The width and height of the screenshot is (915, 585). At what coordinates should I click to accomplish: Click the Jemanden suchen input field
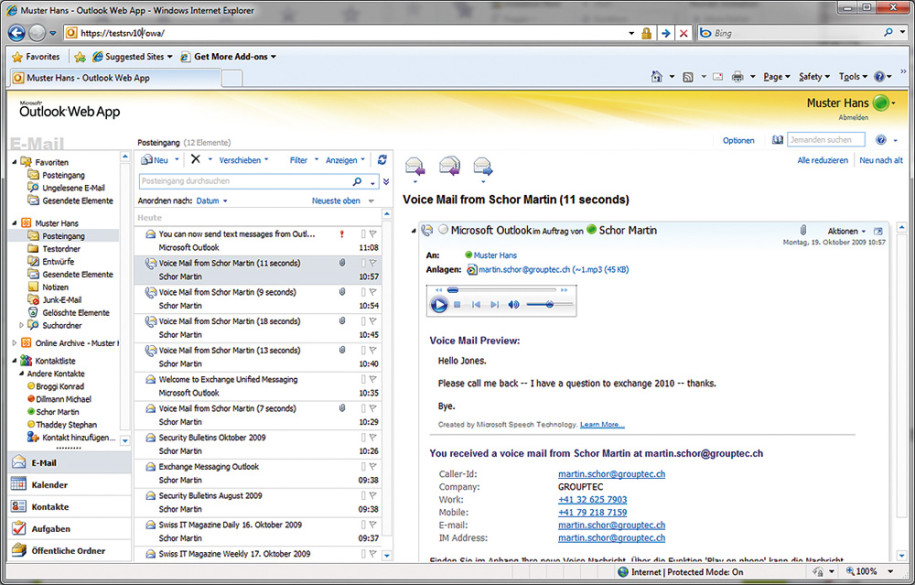826,140
